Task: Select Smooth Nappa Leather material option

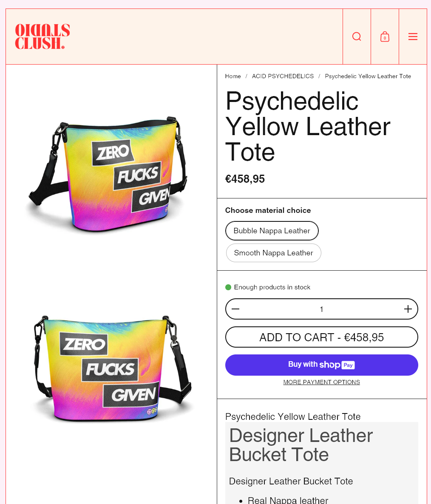Action: coord(273,253)
